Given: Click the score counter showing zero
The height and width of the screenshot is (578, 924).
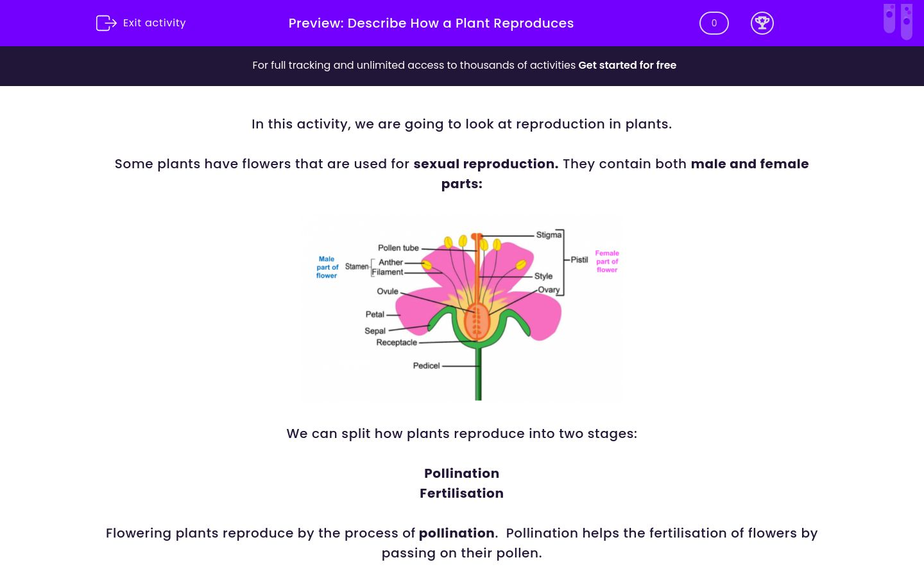Looking at the screenshot, I should [714, 22].
